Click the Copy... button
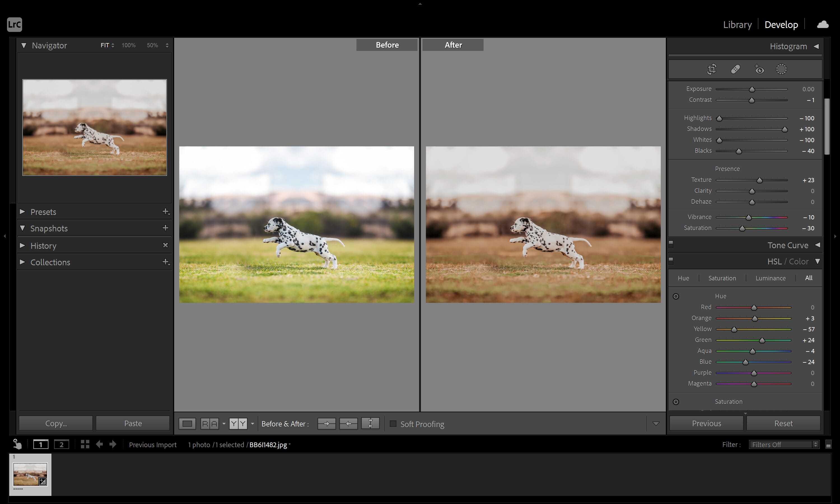The image size is (840, 504). coord(56,423)
